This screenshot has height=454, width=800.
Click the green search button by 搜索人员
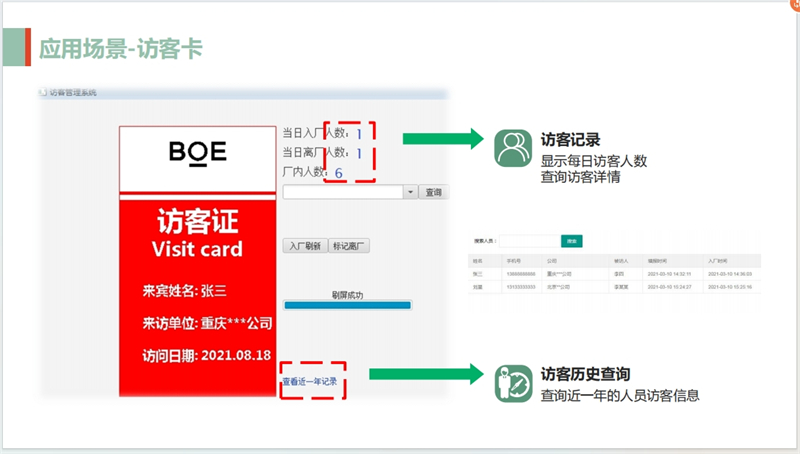571,241
